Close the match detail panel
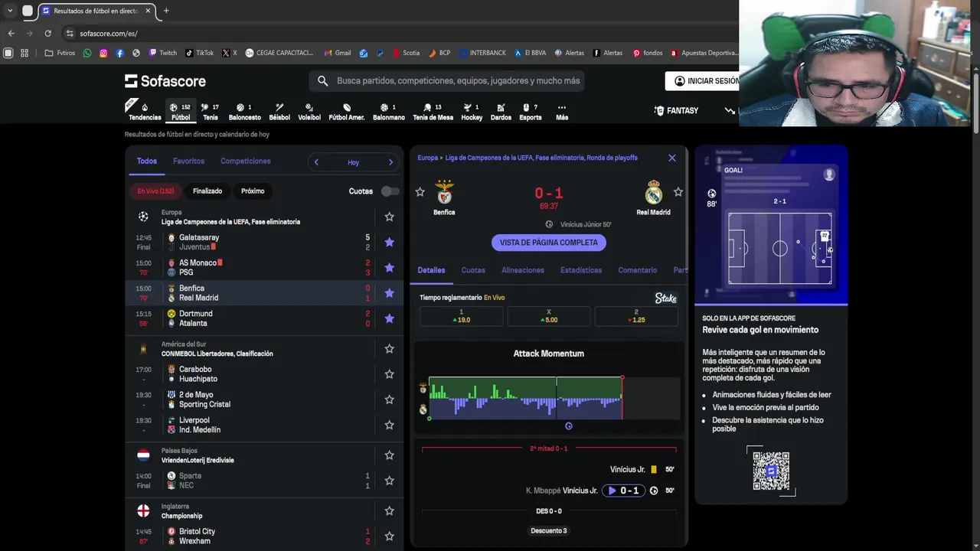 click(x=672, y=158)
